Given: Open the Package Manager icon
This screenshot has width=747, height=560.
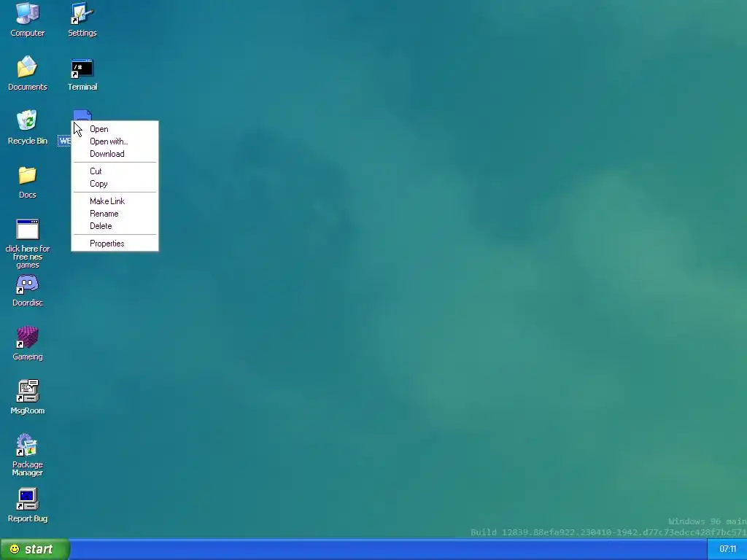Looking at the screenshot, I should click(x=27, y=445).
